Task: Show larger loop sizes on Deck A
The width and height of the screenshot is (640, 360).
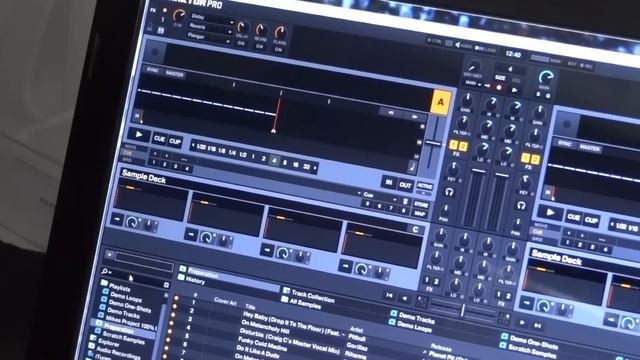Action: click(315, 168)
